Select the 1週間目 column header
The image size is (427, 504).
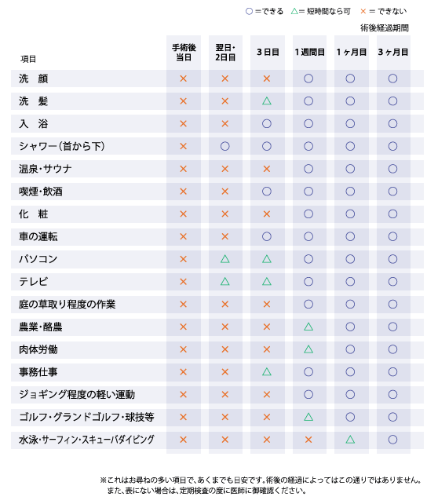[x=310, y=52]
